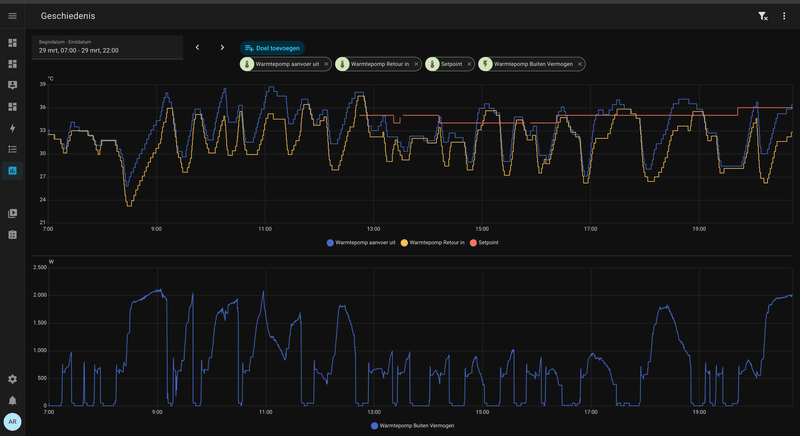Go to next time period arrow
Image resolution: width=800 pixels, height=436 pixels.
[222, 47]
